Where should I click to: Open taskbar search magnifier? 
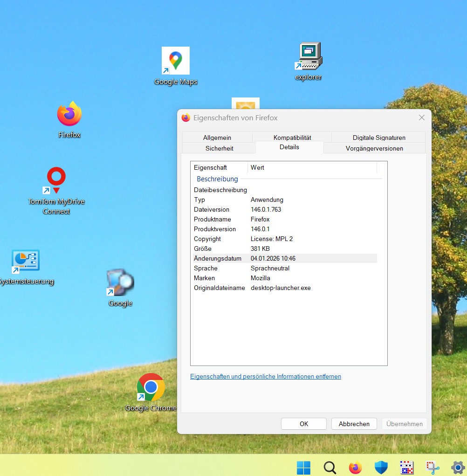point(330,467)
